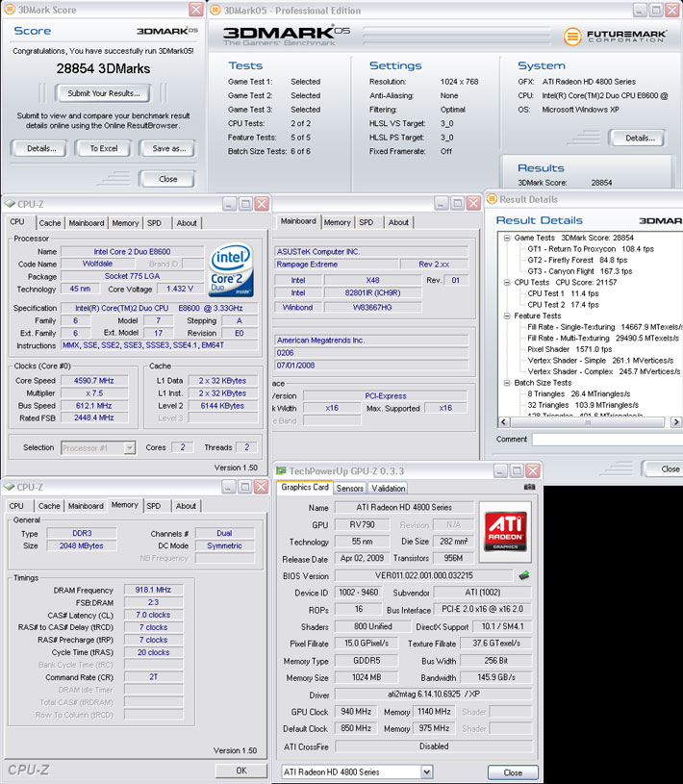Click the Core Speed 4590.7 MHz value
Screen dimensions: 683x784
pos(94,381)
